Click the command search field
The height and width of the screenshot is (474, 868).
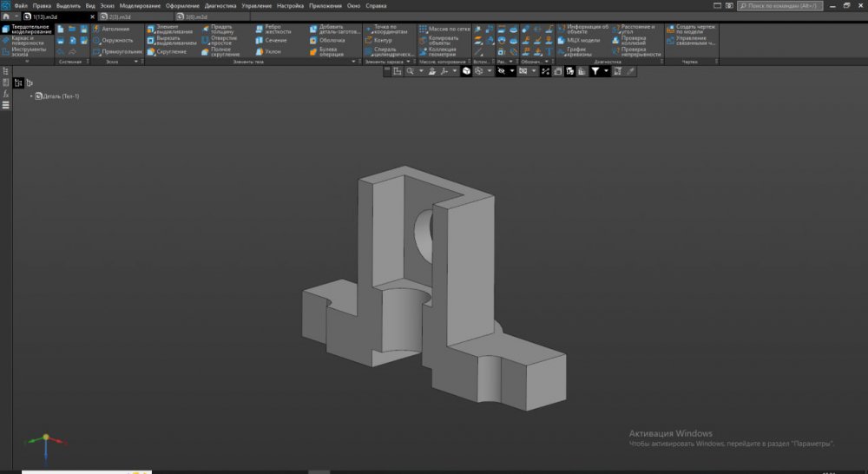pyautogui.click(x=781, y=5)
